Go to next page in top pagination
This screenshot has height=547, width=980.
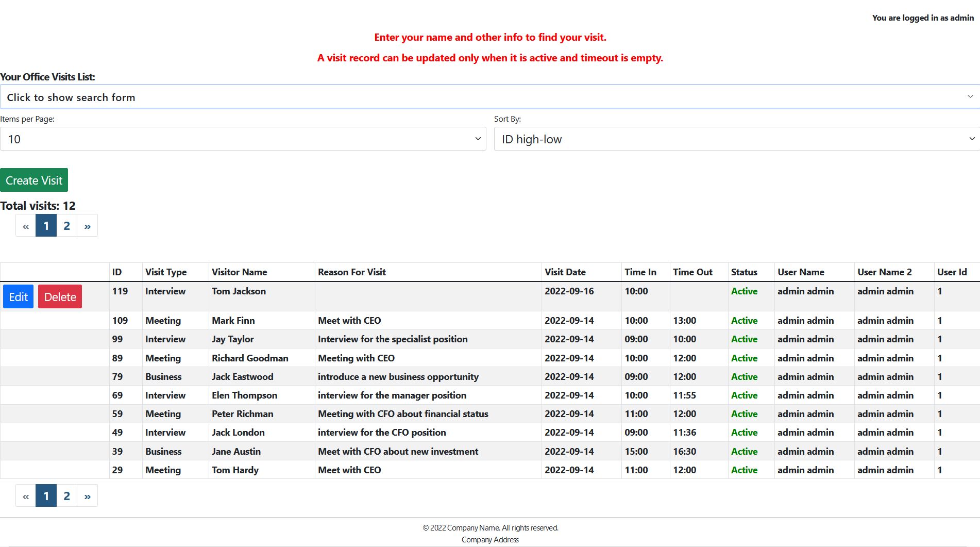point(87,226)
